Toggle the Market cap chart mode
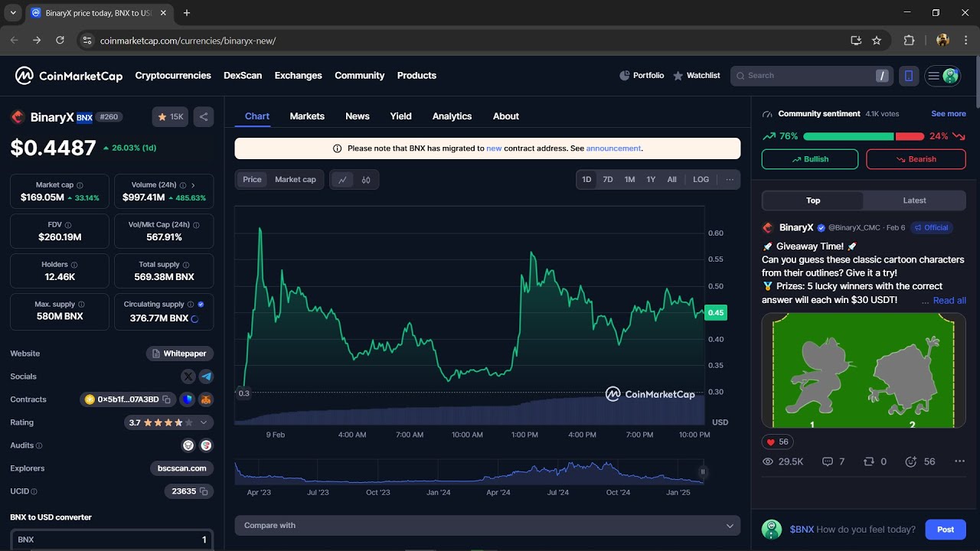This screenshot has width=980, height=551. (x=296, y=180)
